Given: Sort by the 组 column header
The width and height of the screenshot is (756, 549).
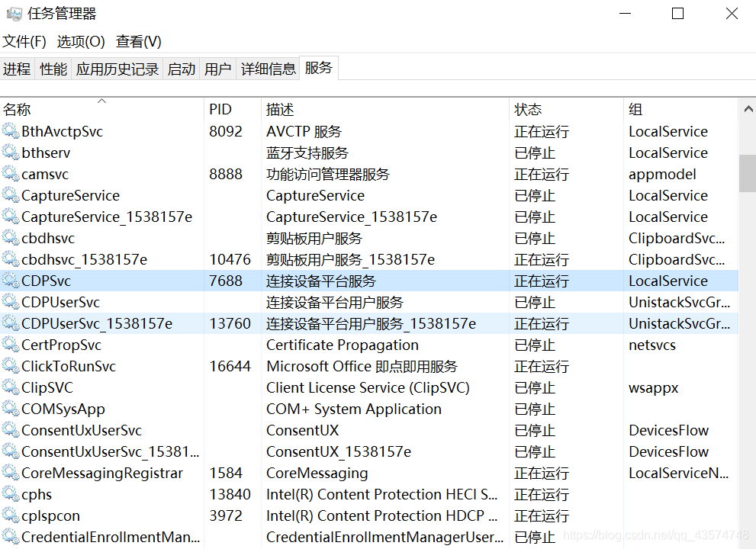Looking at the screenshot, I should (680, 109).
